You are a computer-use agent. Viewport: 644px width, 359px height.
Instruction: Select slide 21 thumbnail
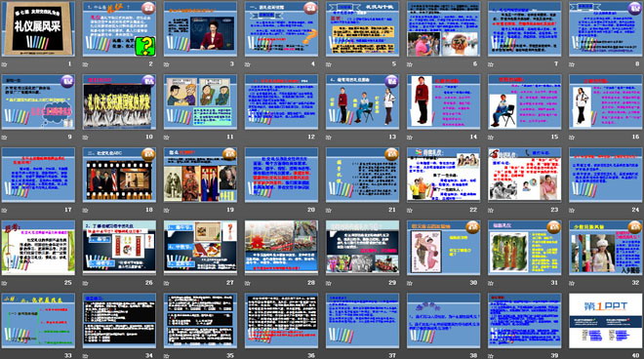pyautogui.click(x=362, y=175)
